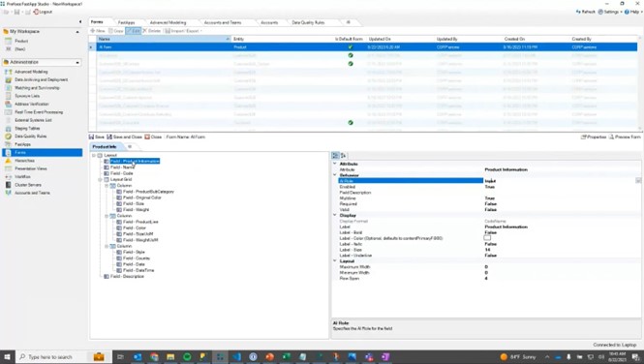Click the Copy button in Forms toolbar

pyautogui.click(x=116, y=31)
